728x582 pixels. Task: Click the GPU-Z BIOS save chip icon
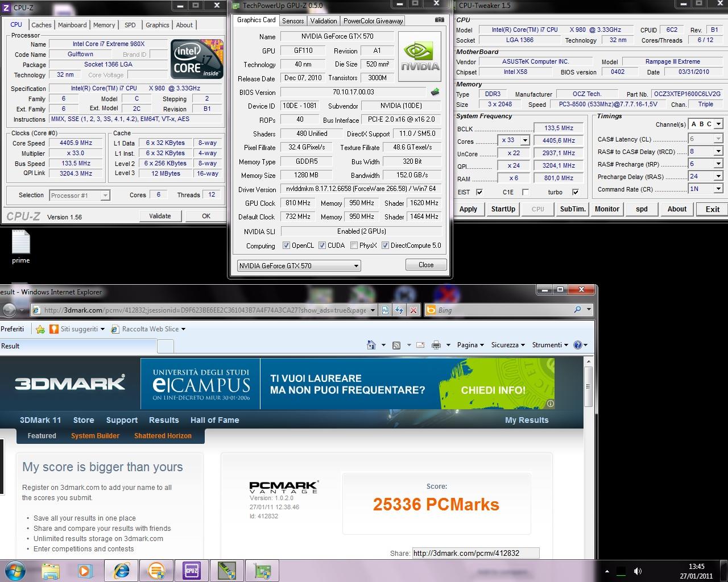coord(435,92)
